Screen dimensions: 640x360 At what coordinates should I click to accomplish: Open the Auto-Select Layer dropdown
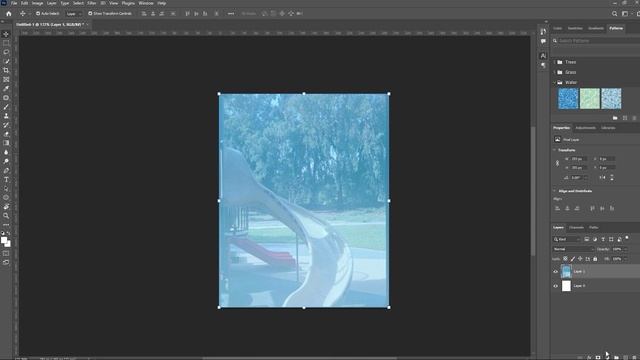74,13
